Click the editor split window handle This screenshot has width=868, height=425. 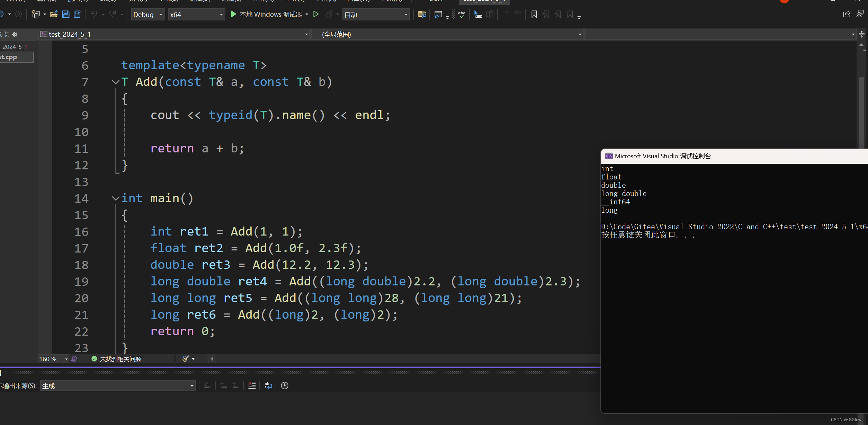[x=862, y=34]
